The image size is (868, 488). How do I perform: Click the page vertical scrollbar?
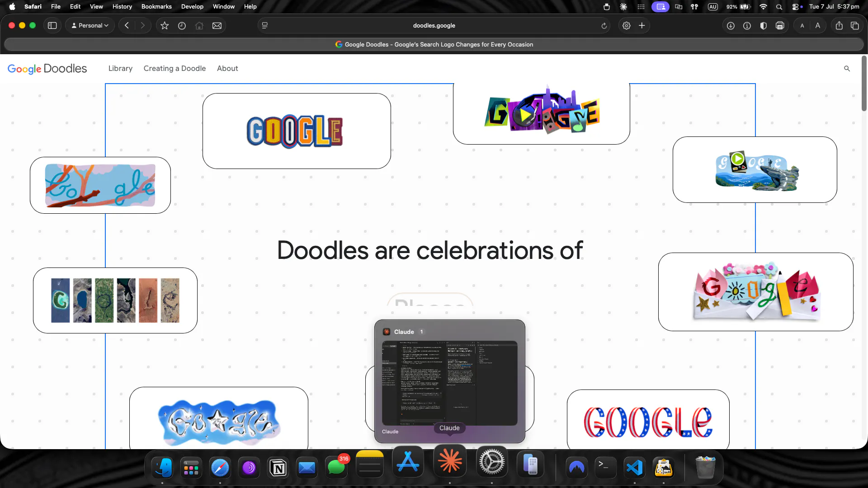tap(864, 84)
